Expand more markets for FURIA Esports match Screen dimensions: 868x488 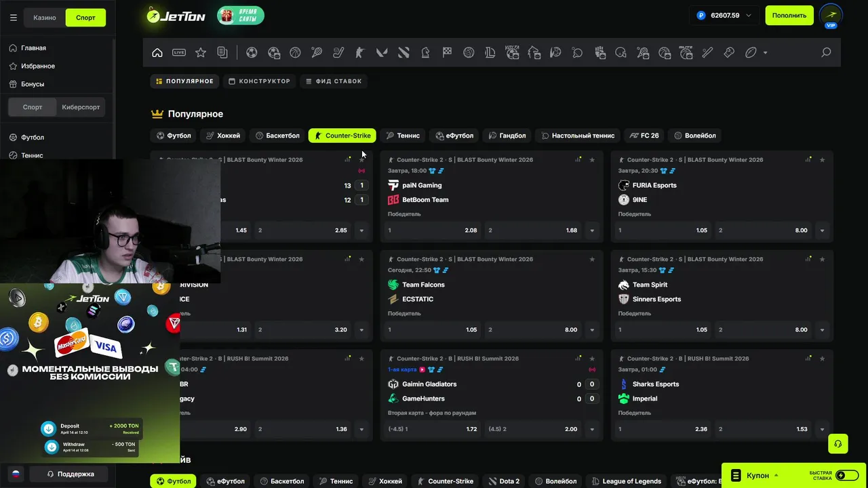click(822, 230)
